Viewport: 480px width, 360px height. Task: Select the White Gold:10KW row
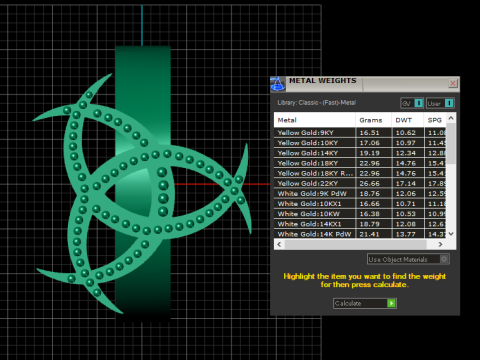tap(360, 214)
